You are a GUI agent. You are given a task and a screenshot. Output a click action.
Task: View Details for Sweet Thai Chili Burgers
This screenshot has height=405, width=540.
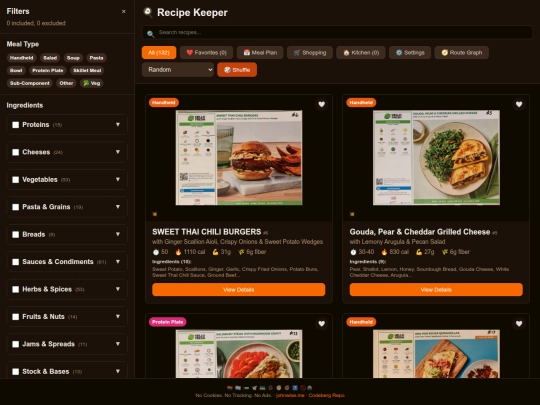[x=239, y=290]
